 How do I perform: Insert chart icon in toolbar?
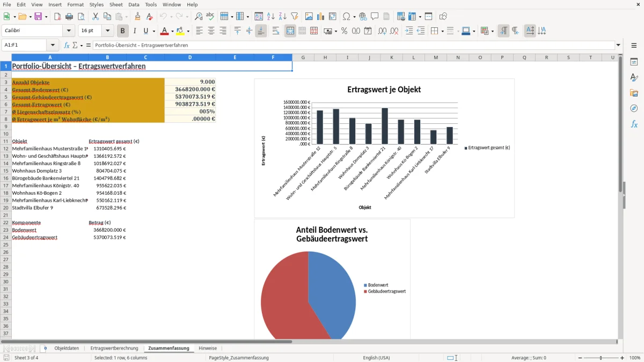321,17
